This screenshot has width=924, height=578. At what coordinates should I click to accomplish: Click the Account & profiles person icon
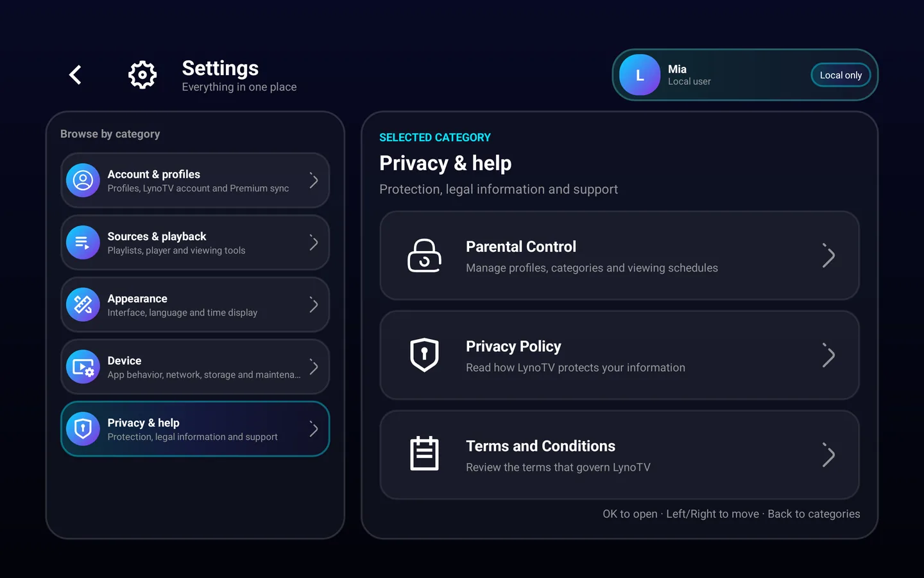[83, 180]
